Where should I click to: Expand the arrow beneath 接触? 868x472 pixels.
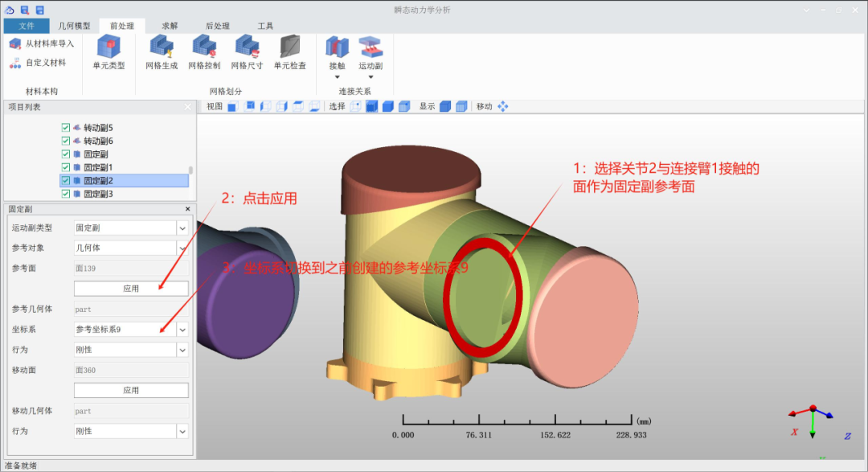tap(337, 77)
